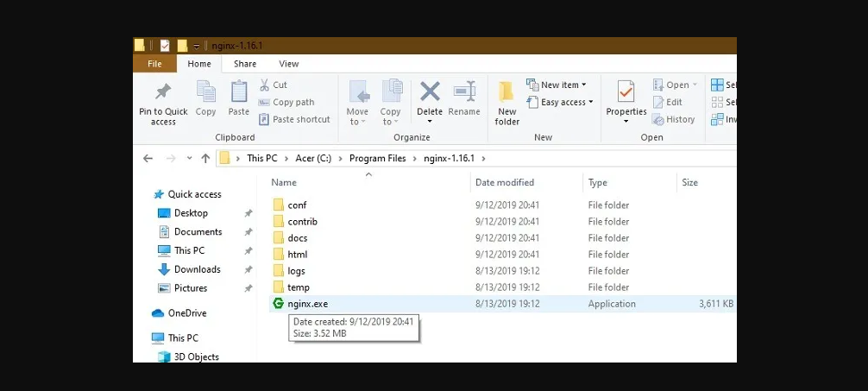
Task: Pin folder to Quick access
Action: point(163,104)
